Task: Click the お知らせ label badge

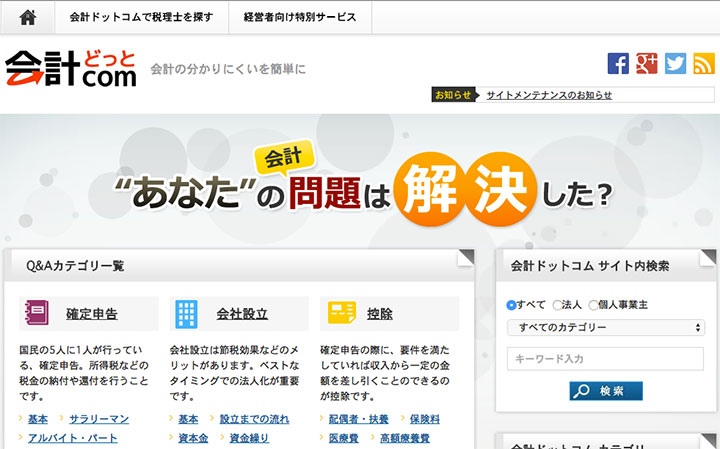Action: 453,95
